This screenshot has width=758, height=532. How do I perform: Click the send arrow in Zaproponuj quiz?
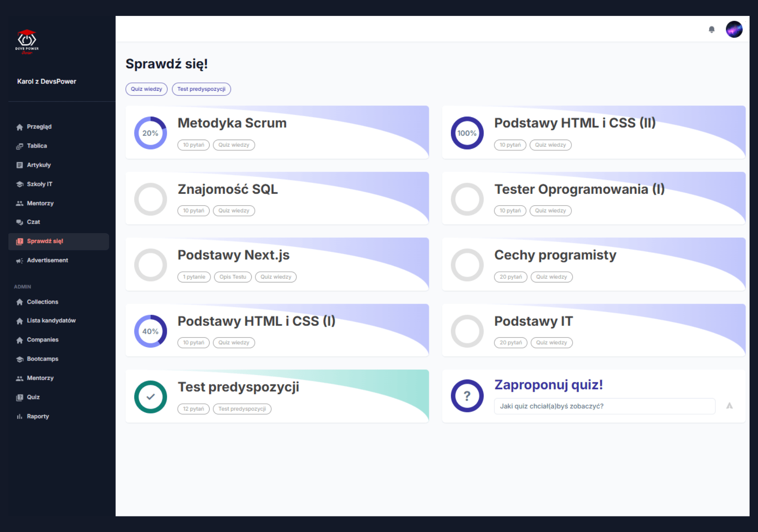click(x=729, y=406)
